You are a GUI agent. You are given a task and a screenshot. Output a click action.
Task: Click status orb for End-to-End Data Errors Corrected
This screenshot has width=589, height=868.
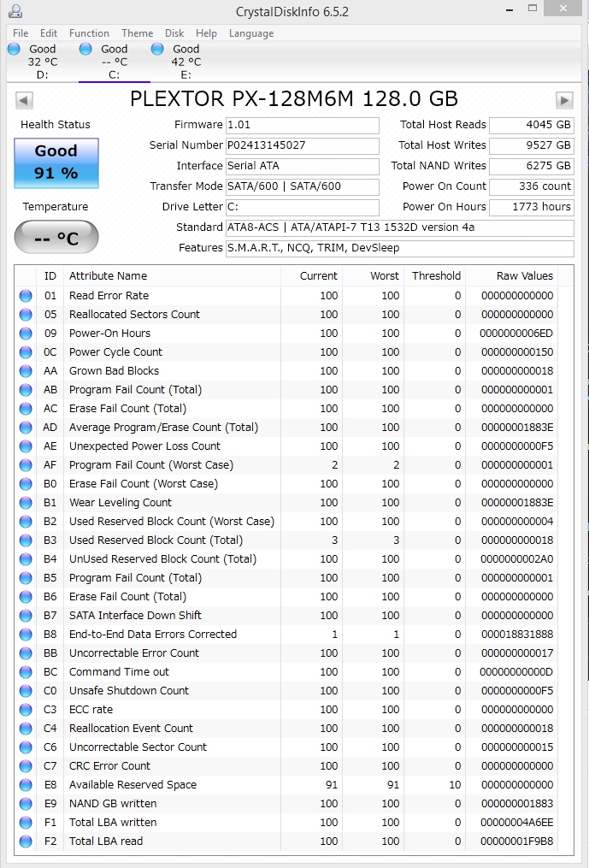click(26, 635)
